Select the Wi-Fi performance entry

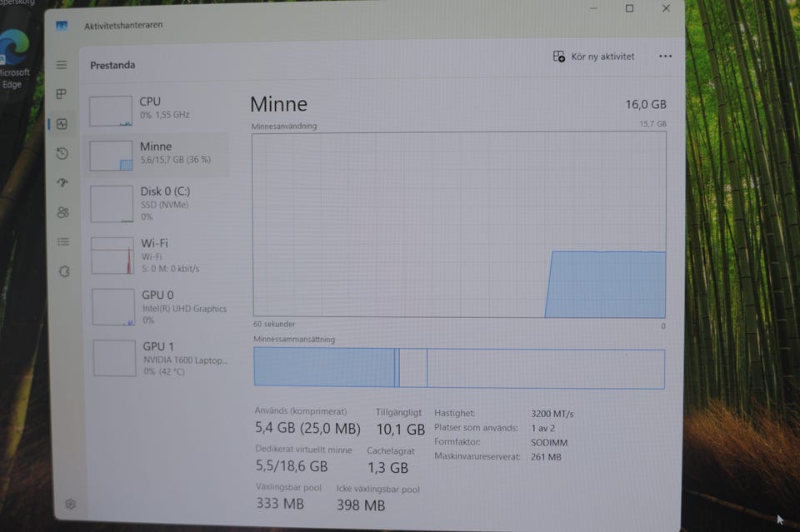click(x=158, y=256)
